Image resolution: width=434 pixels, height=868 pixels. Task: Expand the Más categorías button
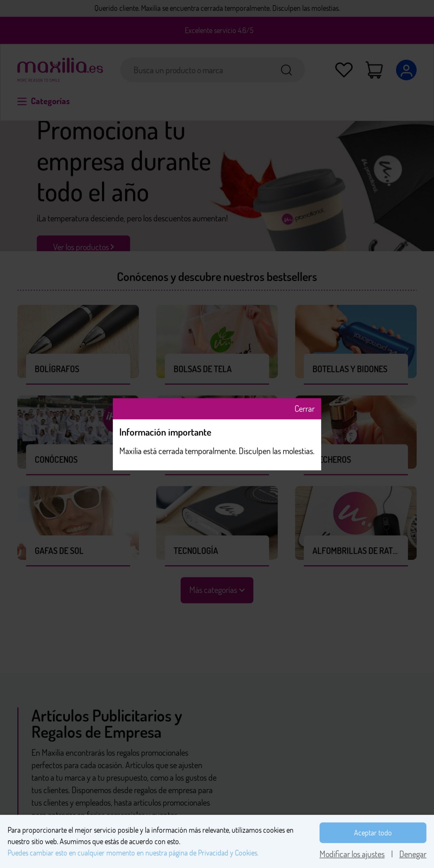coord(217,590)
